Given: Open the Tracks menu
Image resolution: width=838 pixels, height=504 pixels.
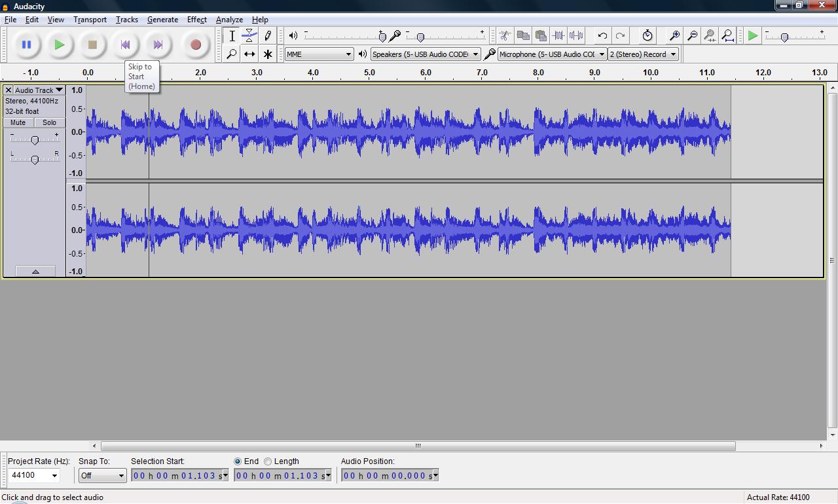Looking at the screenshot, I should coord(127,20).
